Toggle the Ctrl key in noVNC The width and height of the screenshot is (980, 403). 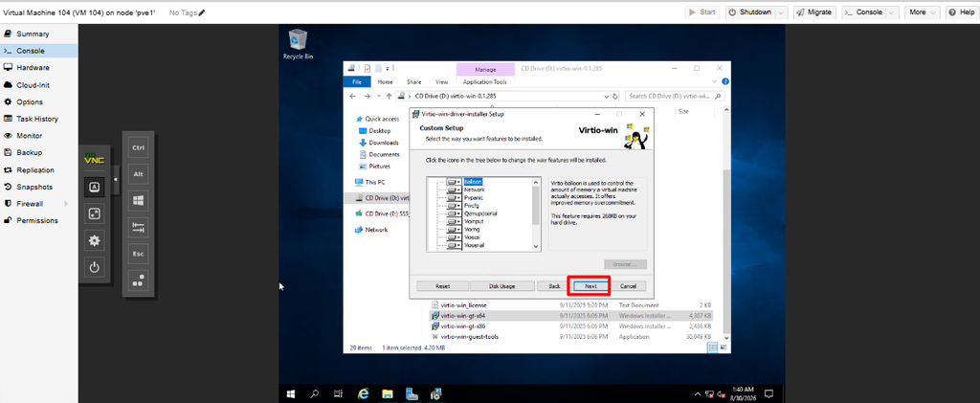click(x=138, y=148)
